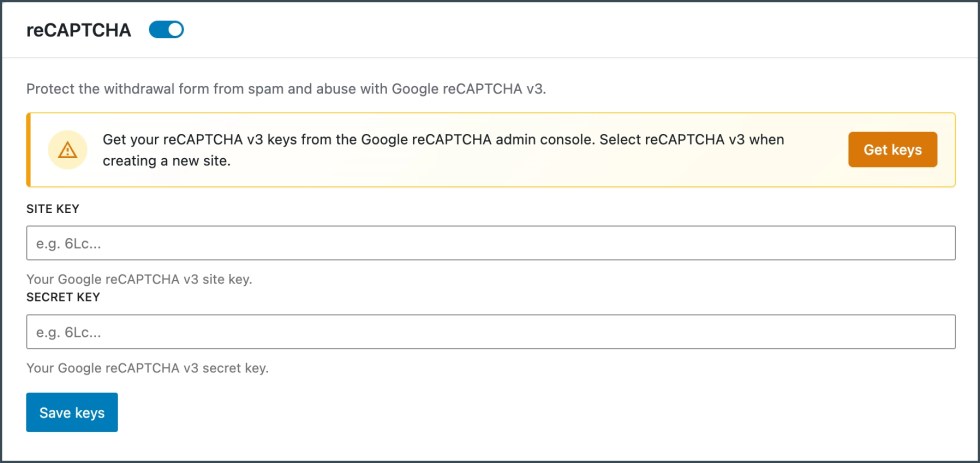980x463 pixels.
Task: Toggle the reCAPTCHA switch off
Action: [166, 29]
